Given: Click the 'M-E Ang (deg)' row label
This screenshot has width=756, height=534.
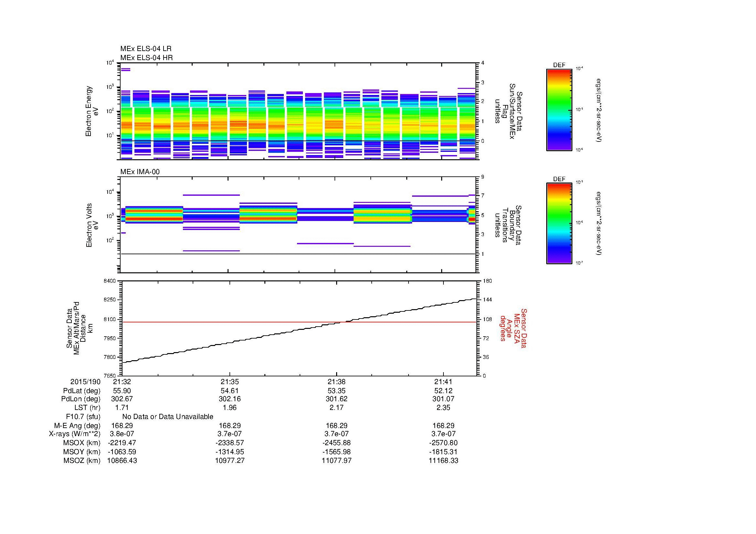Looking at the screenshot, I should point(77,426).
